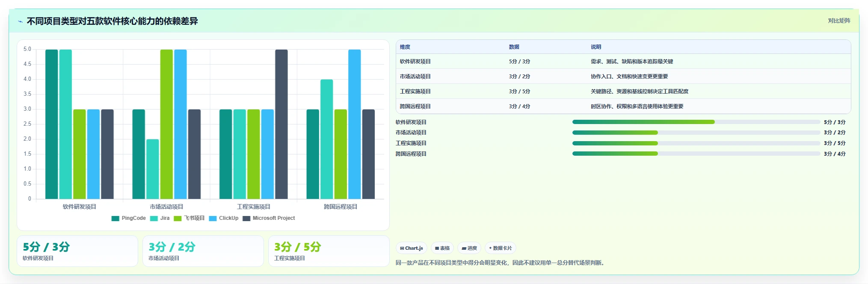Click the Chart.js tag chip
Image resolution: width=868 pixels, height=284 pixels.
coord(412,248)
